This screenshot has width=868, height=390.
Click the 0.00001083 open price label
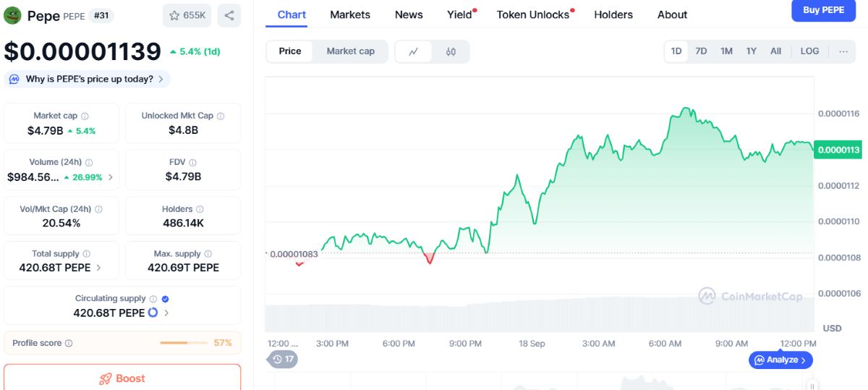click(294, 254)
